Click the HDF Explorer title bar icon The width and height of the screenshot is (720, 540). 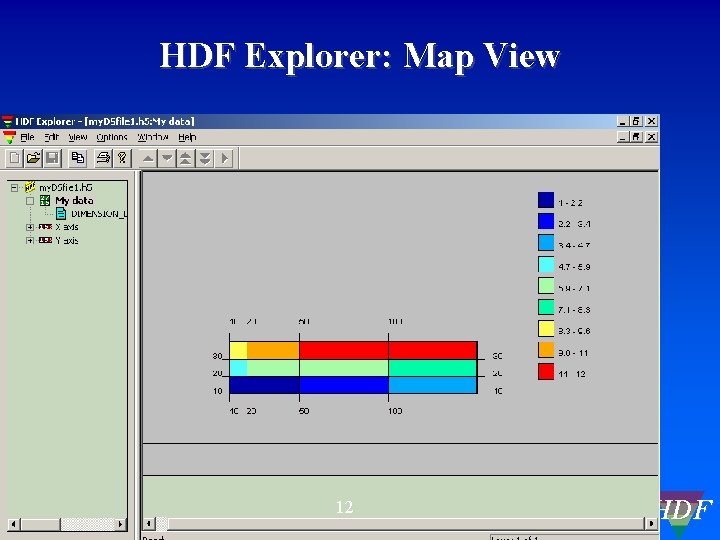pyautogui.click(x=7, y=121)
